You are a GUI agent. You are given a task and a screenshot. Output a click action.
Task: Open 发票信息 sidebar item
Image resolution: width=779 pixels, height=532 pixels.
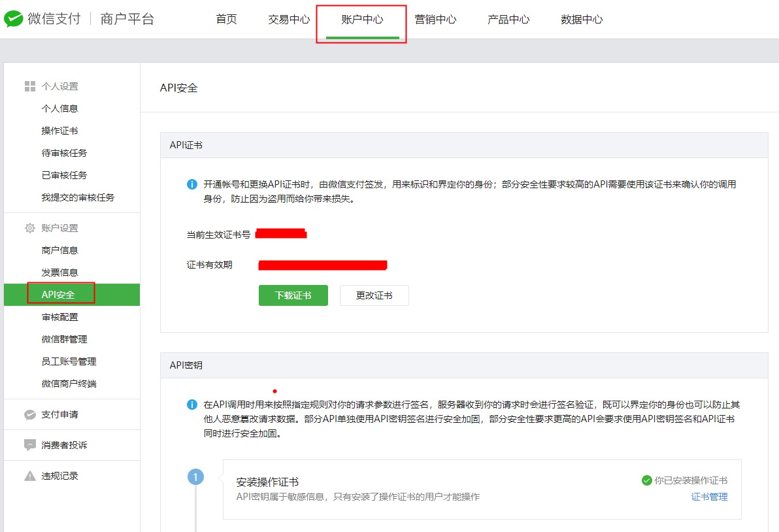tap(59, 273)
